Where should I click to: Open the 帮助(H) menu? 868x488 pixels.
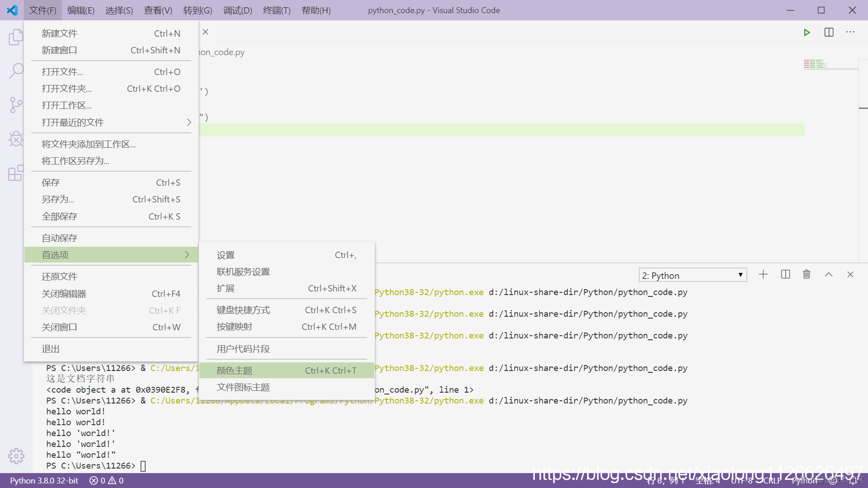pyautogui.click(x=316, y=10)
